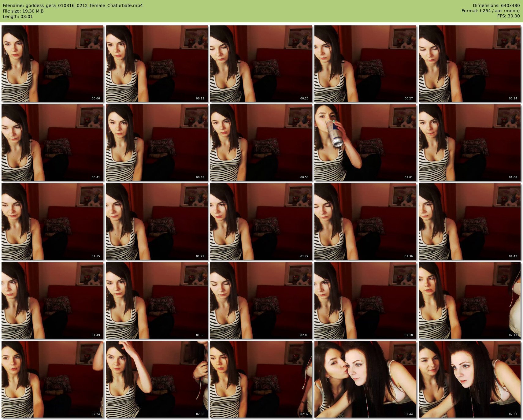
Task: Select the thumbnail timestamped 01:22
Action: [x=157, y=221]
